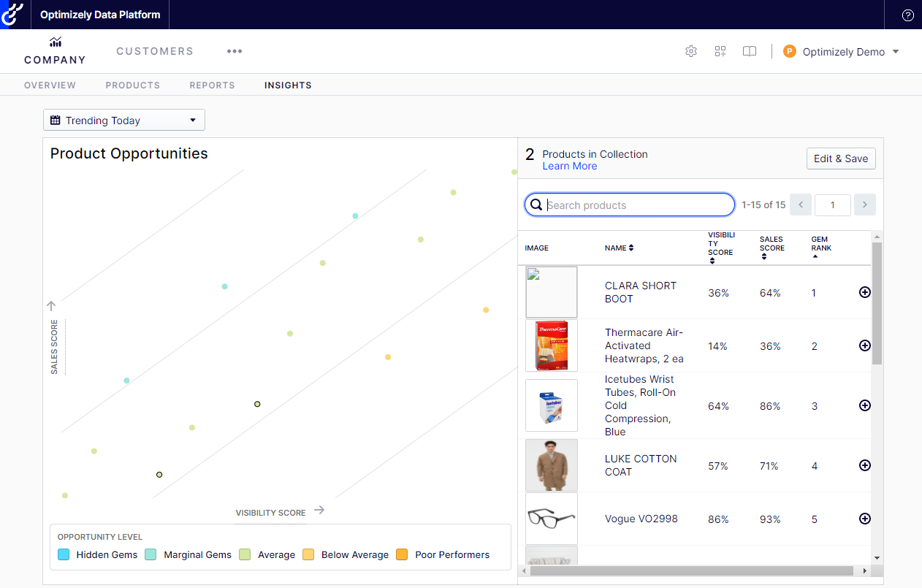Add LUKE COTTON COAT to collection

tap(865, 465)
